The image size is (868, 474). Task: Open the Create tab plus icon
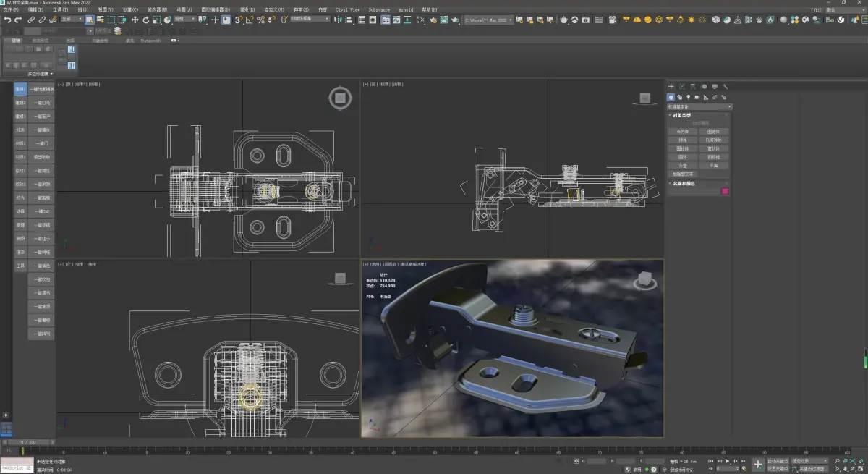671,87
